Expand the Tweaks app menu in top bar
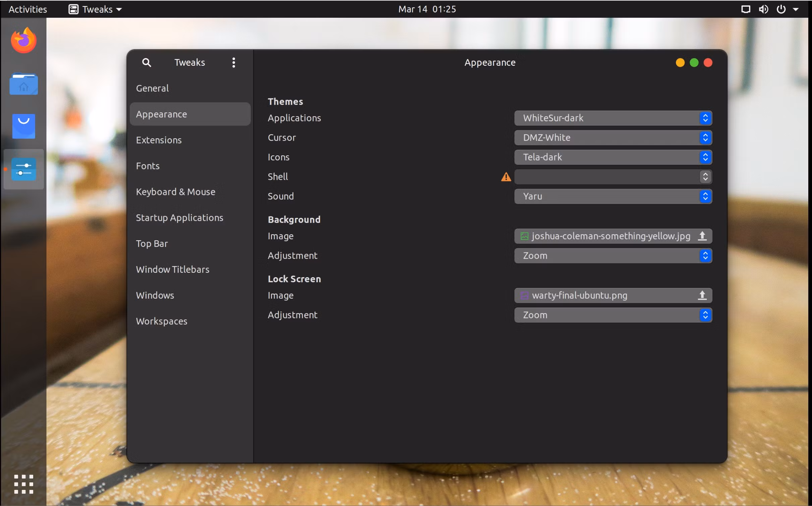Image resolution: width=812 pixels, height=506 pixels. pos(95,9)
